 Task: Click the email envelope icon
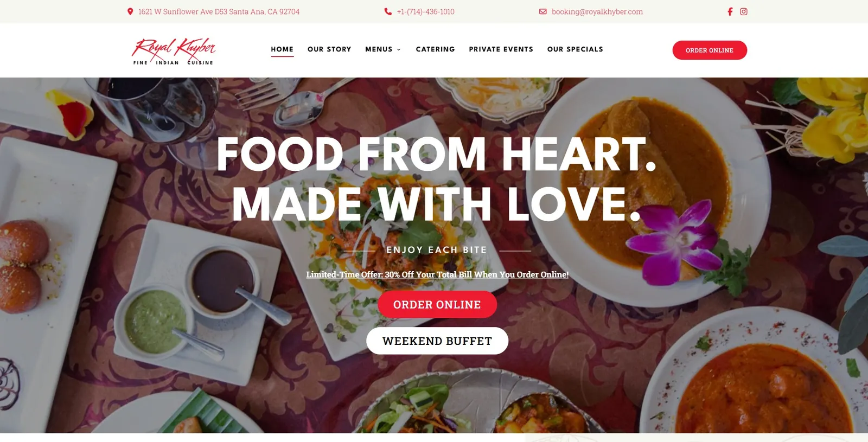click(x=542, y=11)
